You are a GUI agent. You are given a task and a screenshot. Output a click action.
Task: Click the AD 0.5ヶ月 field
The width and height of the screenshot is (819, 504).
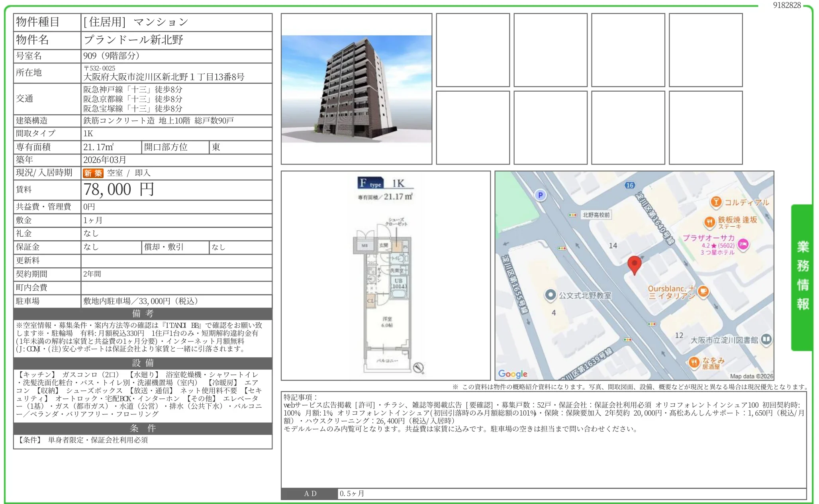pyautogui.click(x=352, y=494)
